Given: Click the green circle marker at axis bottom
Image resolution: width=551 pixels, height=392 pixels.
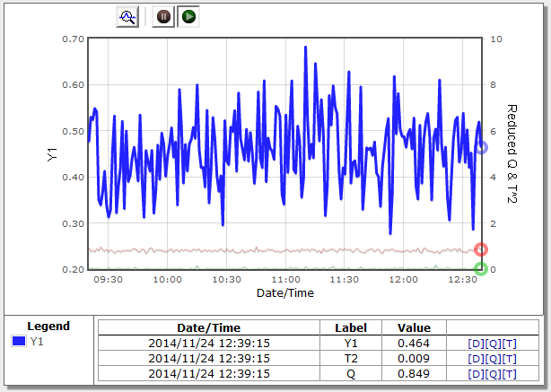Looking at the screenshot, I should click(481, 268).
